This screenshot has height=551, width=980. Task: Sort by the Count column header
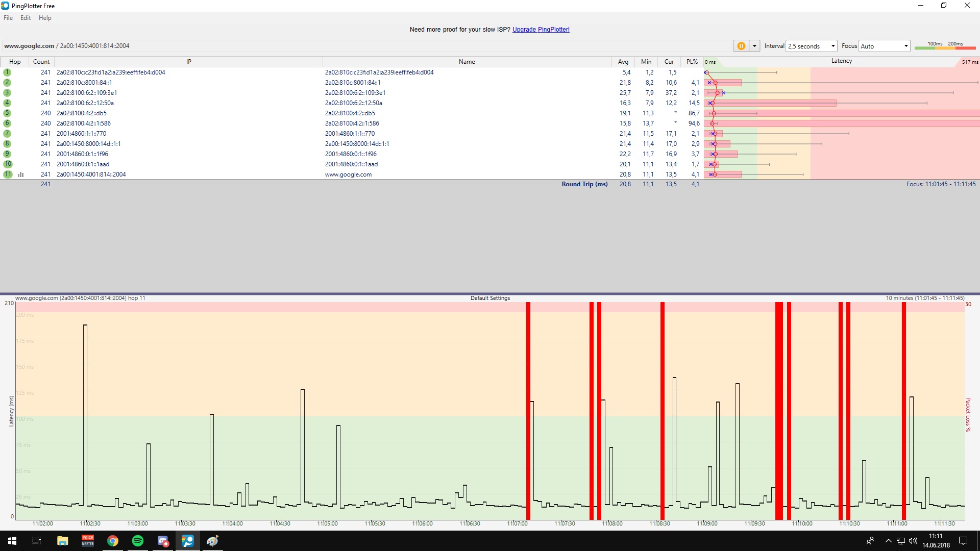[x=41, y=62]
